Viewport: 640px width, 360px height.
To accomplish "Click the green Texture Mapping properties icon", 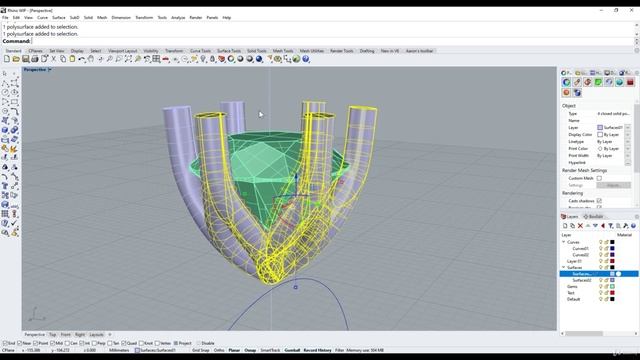I will 598,82.
